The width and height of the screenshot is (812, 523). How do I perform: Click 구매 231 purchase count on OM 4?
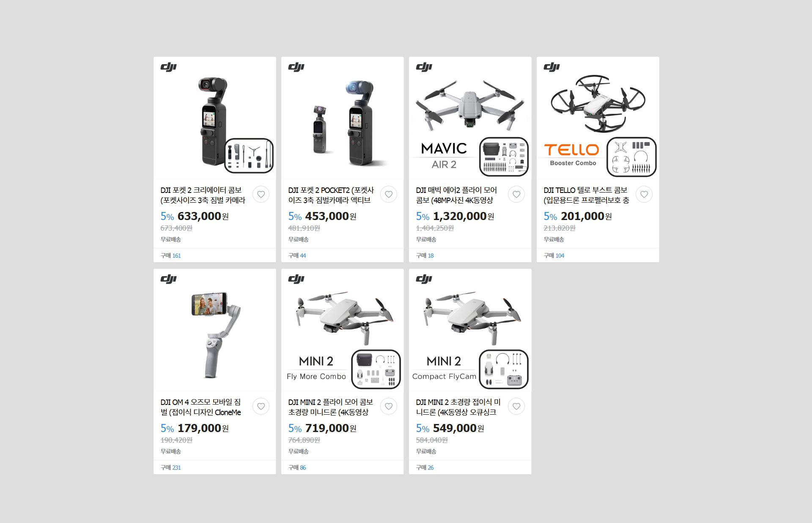pyautogui.click(x=171, y=468)
